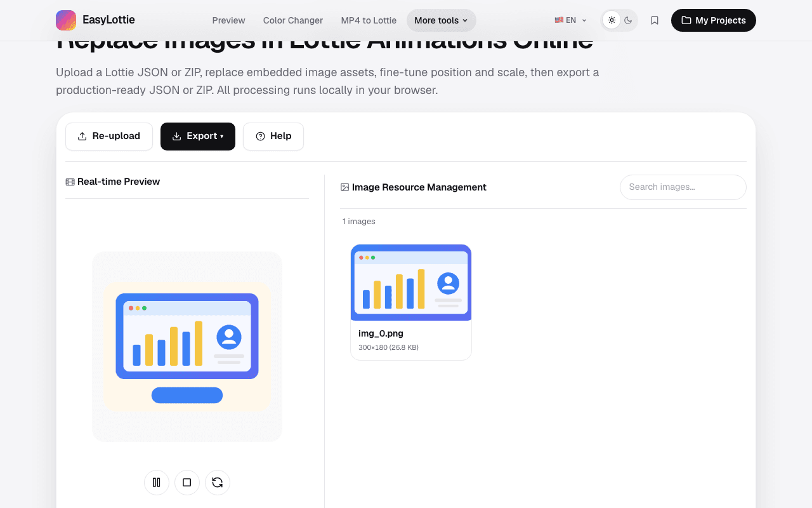Click the img_0.png file name
This screenshot has height=508, width=812.
point(381,333)
